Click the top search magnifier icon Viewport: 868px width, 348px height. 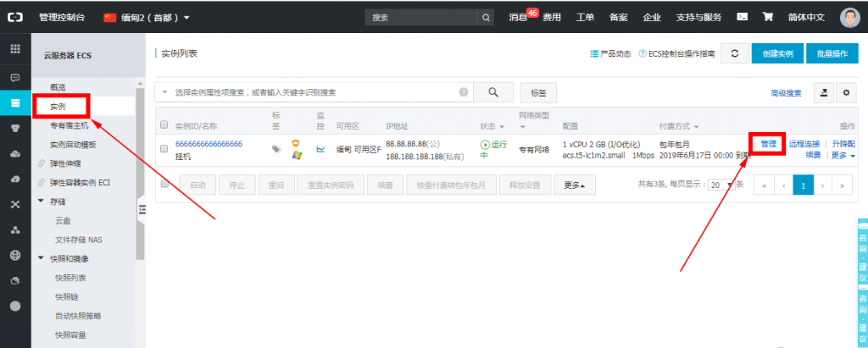[486, 17]
